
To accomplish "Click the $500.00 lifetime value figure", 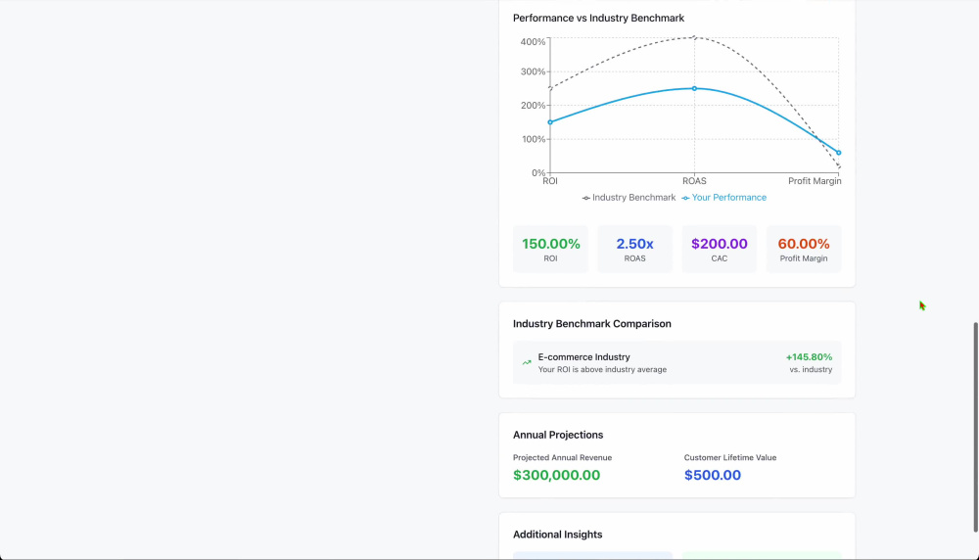I will tap(713, 475).
